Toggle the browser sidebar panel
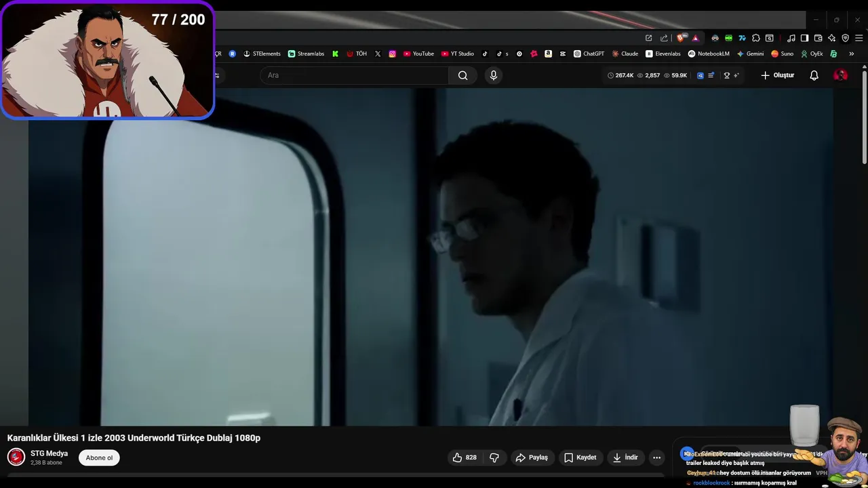This screenshot has height=488, width=868. 804,38
